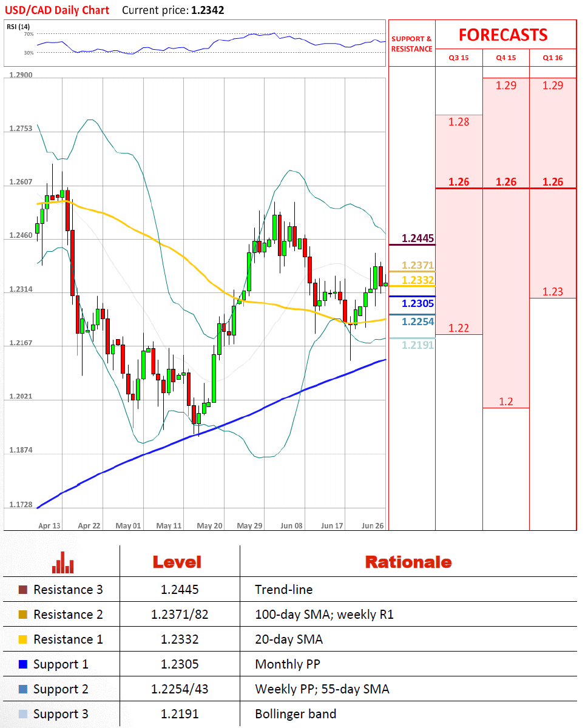The height and width of the screenshot is (728, 588).
Task: Click the 'Resistance 3' row label
Action: (x=68, y=590)
